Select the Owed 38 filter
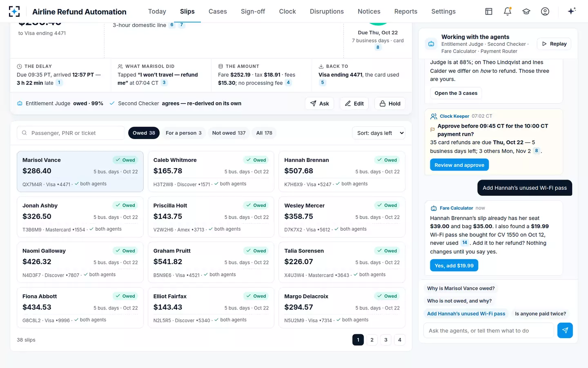588x368 pixels. [x=144, y=133]
